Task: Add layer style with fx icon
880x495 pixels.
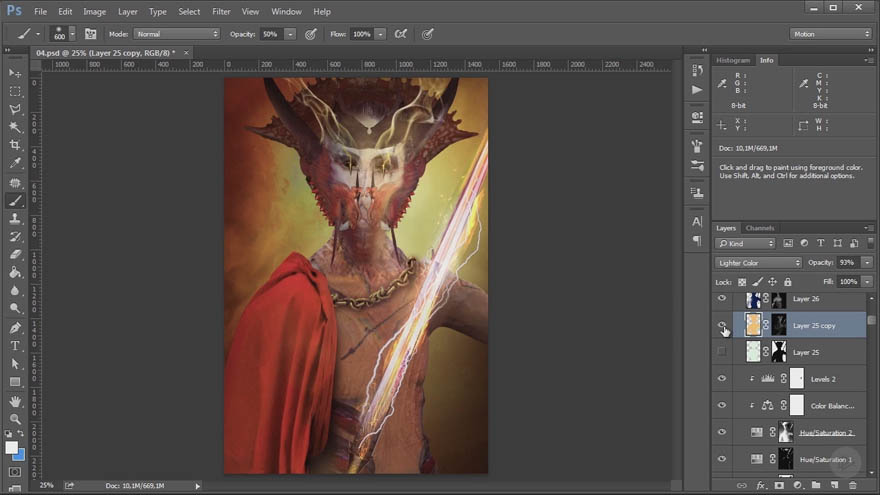Action: [761, 485]
